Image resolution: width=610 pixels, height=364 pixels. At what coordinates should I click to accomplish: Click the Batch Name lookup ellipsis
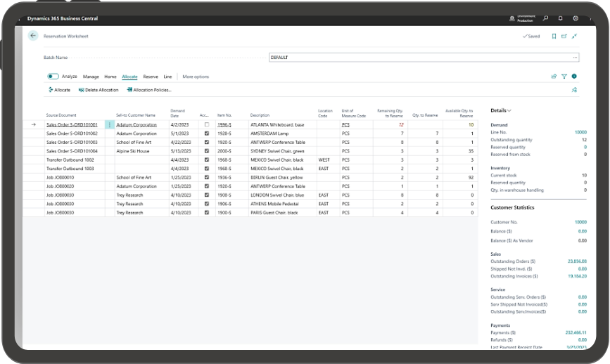click(575, 58)
